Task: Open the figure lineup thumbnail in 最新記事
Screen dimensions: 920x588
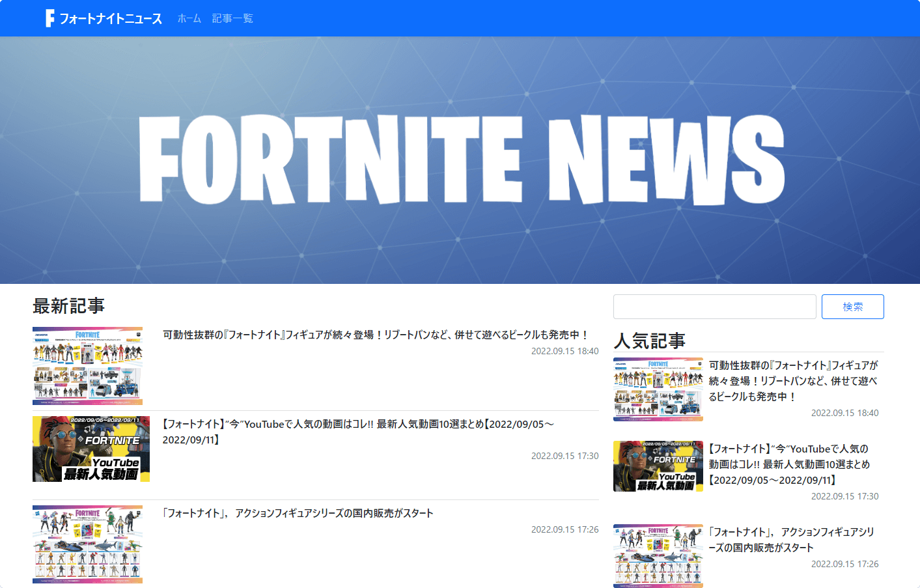Action: point(87,366)
